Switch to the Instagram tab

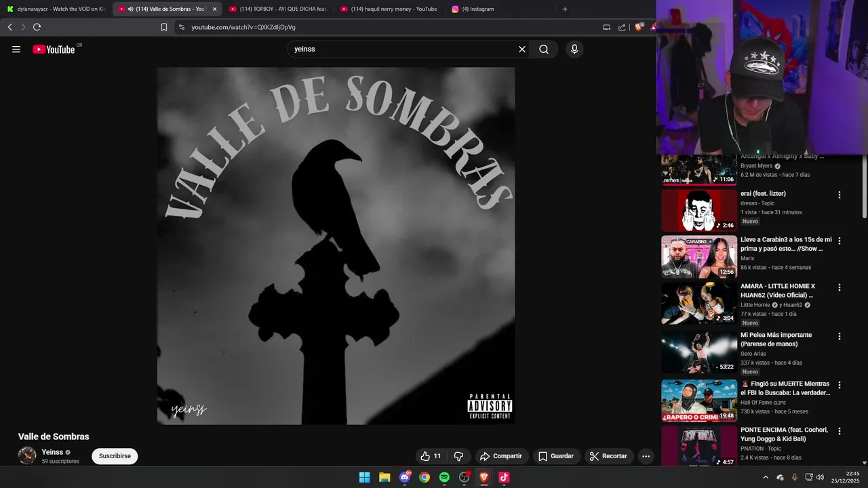(500, 9)
